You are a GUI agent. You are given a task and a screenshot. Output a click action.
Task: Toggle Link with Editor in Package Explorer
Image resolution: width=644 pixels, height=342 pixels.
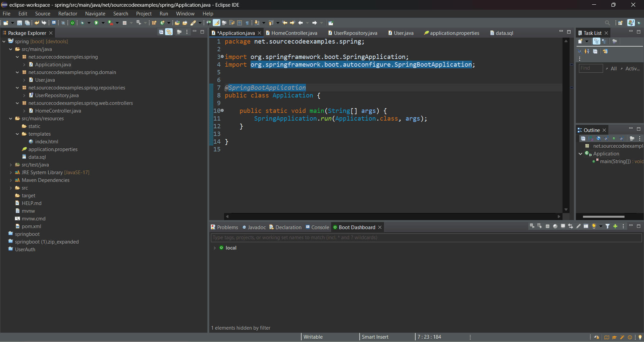pos(169,32)
